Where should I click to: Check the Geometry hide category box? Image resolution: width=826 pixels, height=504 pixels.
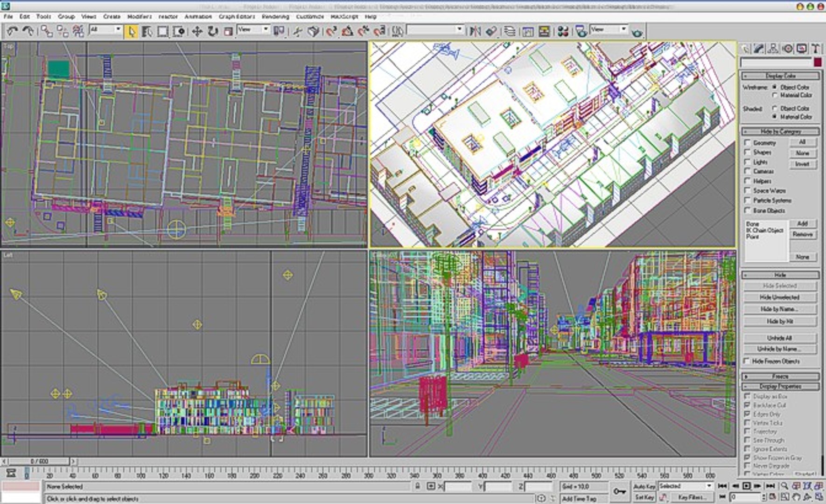[747, 143]
